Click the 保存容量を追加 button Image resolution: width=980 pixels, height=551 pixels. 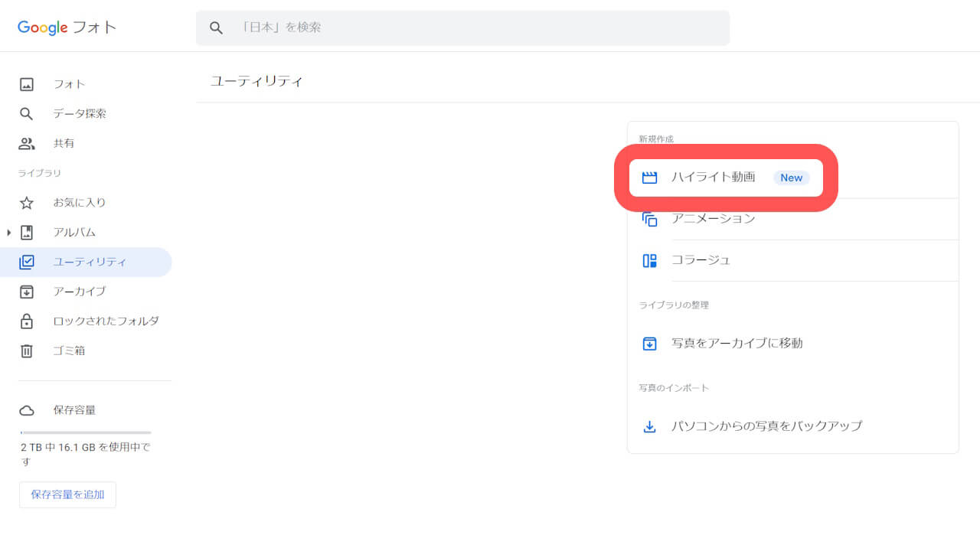pyautogui.click(x=67, y=494)
